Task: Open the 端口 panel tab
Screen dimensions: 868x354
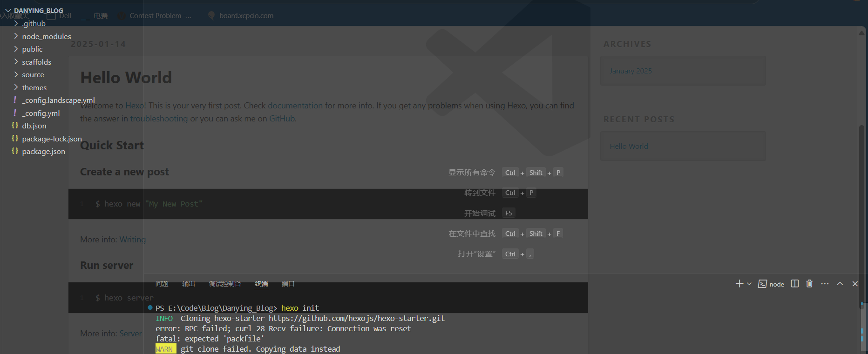Action: [x=288, y=284]
